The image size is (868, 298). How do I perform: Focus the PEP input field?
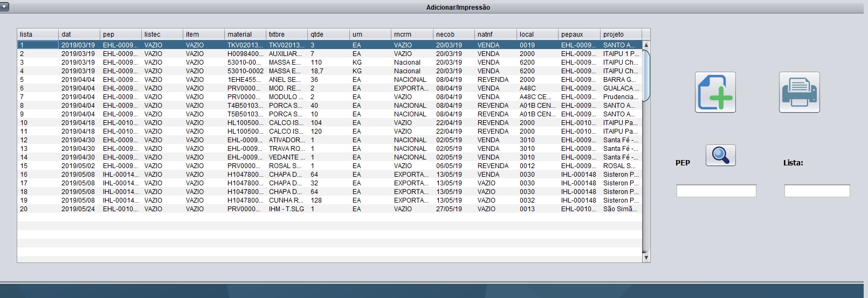pos(717,191)
